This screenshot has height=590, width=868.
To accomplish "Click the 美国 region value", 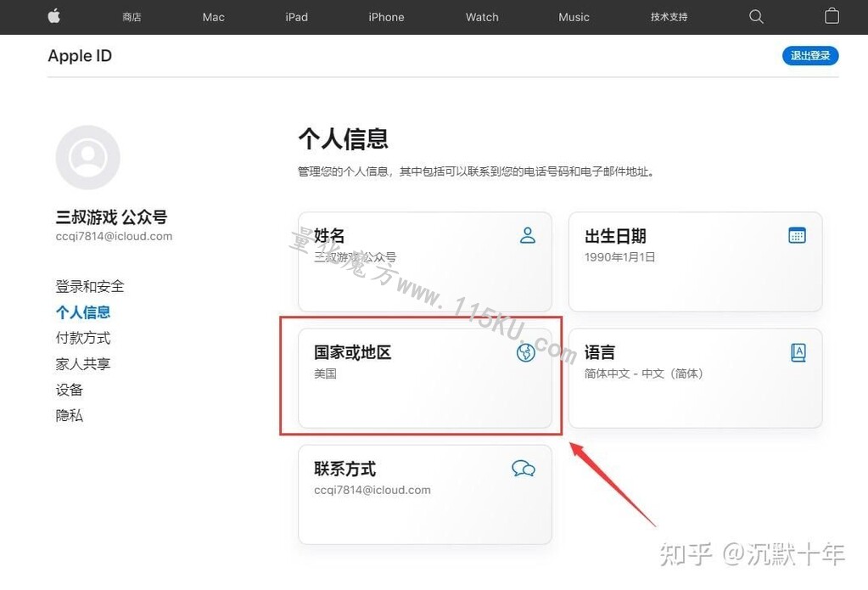I will (326, 374).
